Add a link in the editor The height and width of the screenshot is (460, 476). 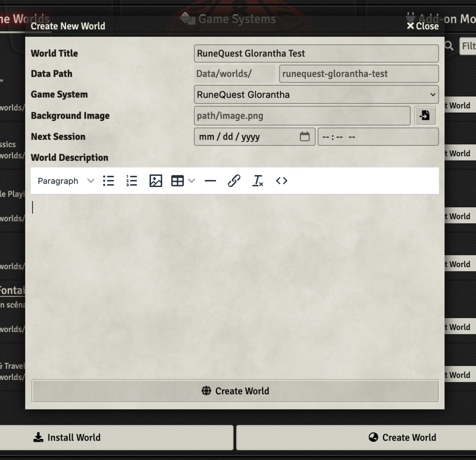tap(234, 181)
